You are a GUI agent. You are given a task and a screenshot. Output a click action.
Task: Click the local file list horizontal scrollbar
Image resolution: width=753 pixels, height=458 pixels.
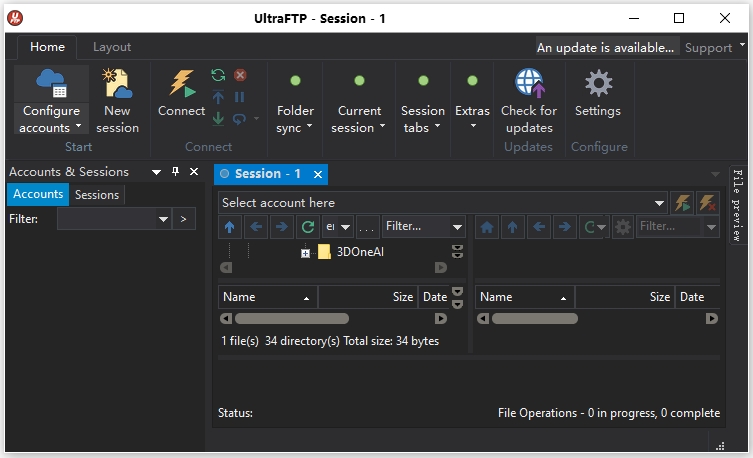[x=291, y=319]
